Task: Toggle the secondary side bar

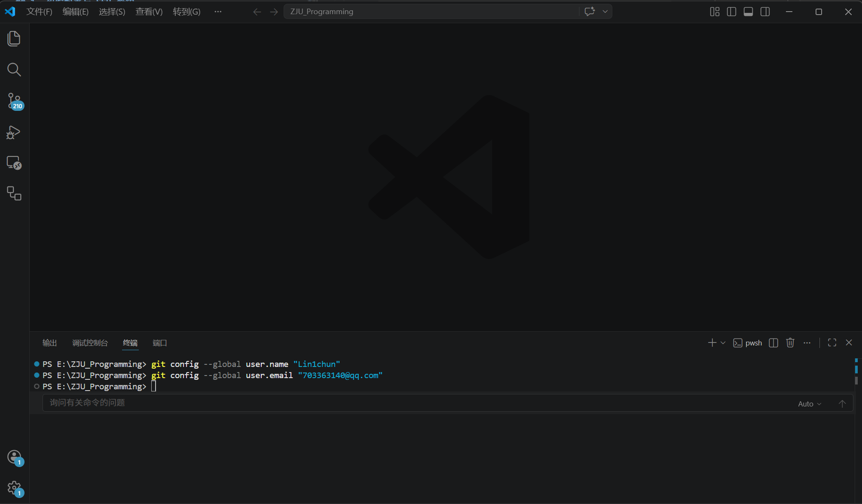Action: (765, 12)
